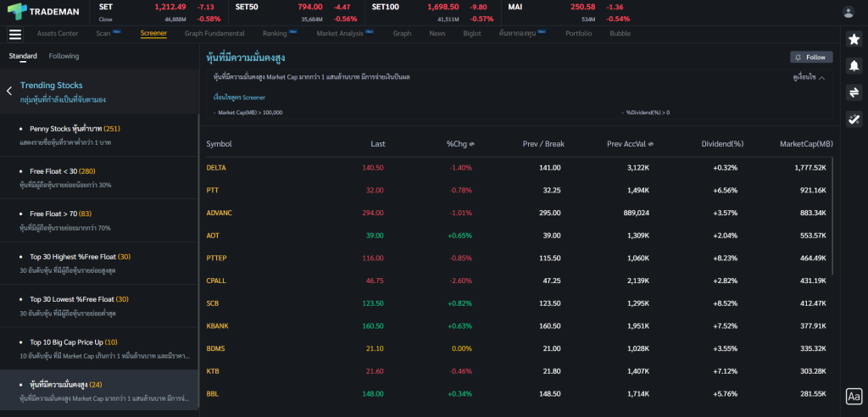The image size is (868, 417).
Task: Click the user profile avatar icon
Action: point(849,12)
